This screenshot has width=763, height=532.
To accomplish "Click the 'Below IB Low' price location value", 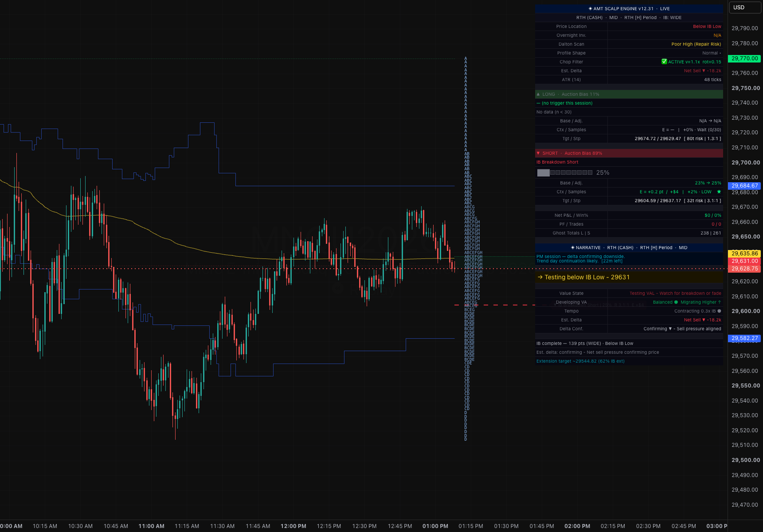I will 707,27.
